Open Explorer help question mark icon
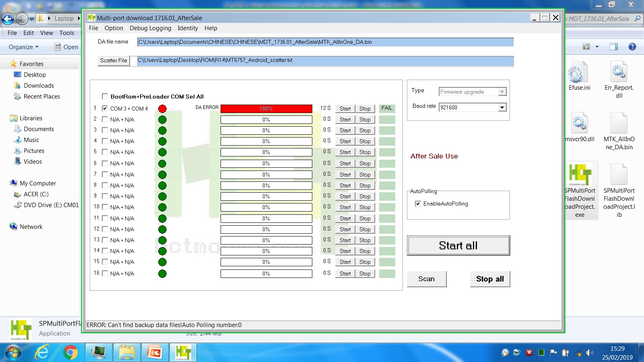Viewport: 644px width, 362px height. [x=632, y=47]
